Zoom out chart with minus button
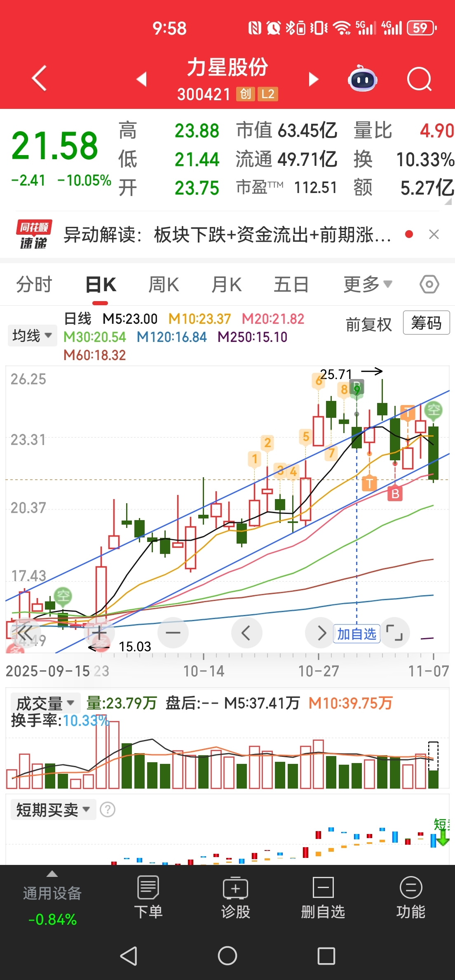The width and height of the screenshot is (455, 980). pyautogui.click(x=173, y=632)
